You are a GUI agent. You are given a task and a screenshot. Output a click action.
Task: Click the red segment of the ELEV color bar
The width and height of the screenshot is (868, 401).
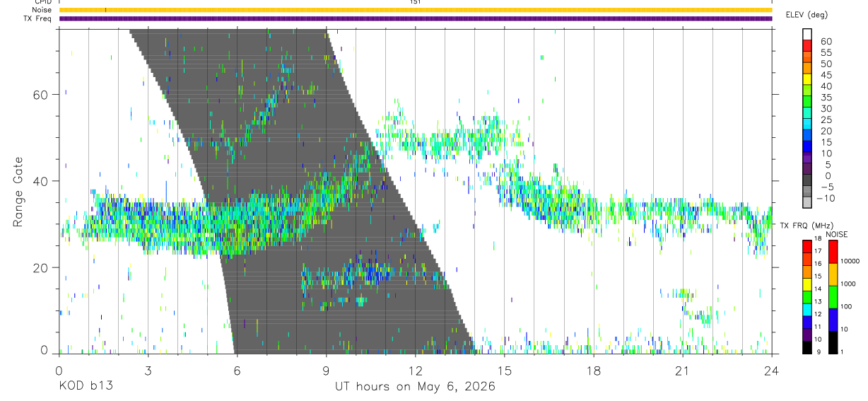pos(807,45)
